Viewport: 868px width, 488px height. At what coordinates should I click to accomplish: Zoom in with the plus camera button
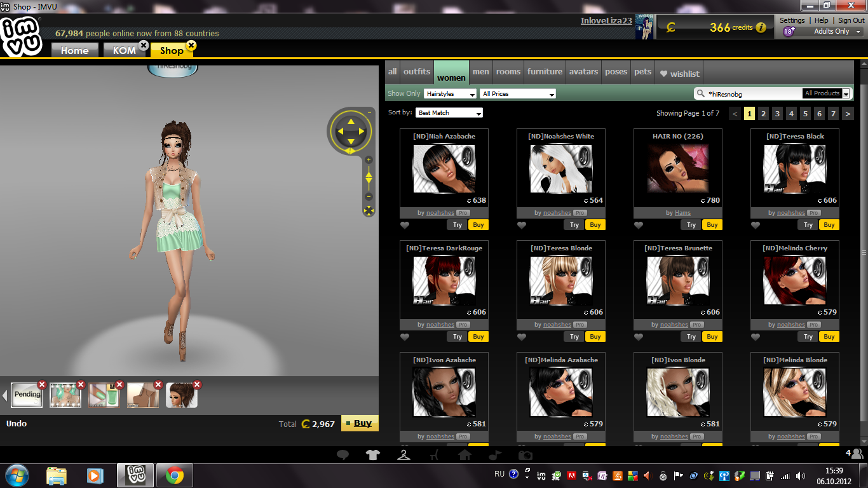(x=369, y=160)
